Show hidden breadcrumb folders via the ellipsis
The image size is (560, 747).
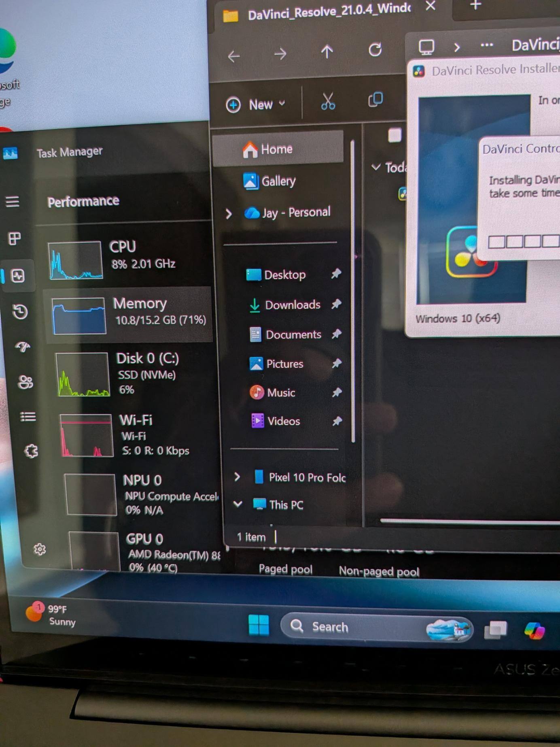pyautogui.click(x=487, y=45)
